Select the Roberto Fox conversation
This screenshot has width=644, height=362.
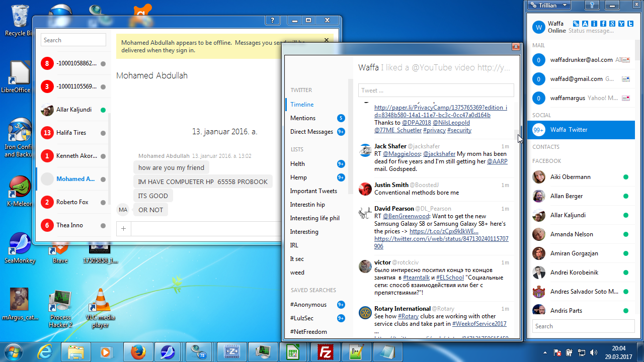point(73,202)
